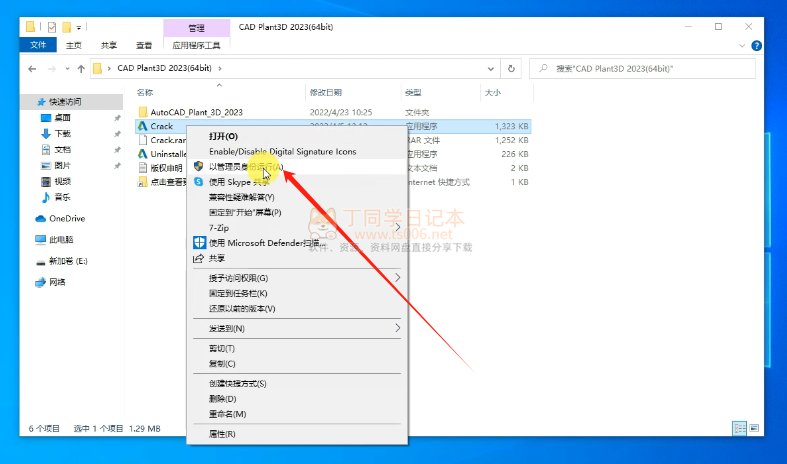Click the breadcrumb chevron after CAD Plant3D 2023(64bit)
Viewport: 787px width, 464px height.
pyautogui.click(x=220, y=68)
